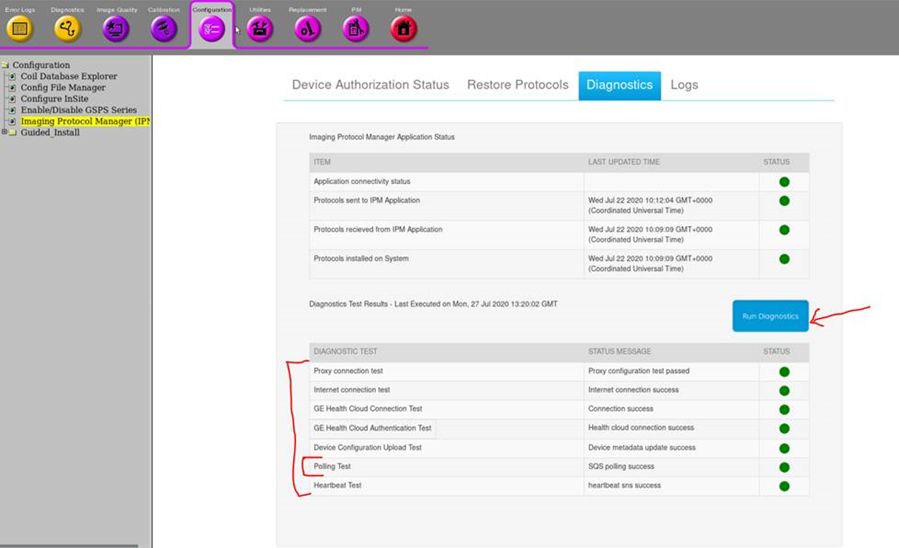The width and height of the screenshot is (899, 548).
Task: Click the DIAGNOSTIC TEST column header
Action: pos(345,351)
